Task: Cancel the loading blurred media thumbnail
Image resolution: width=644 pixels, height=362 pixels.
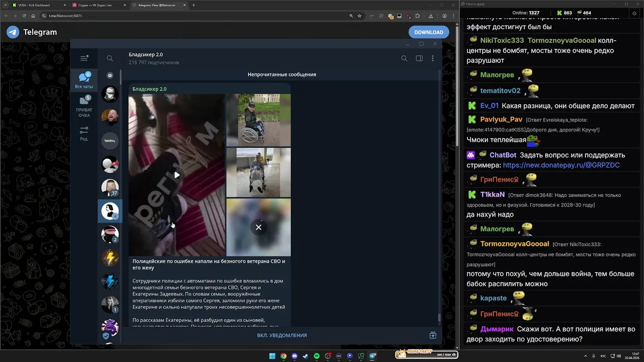Action: [x=259, y=227]
